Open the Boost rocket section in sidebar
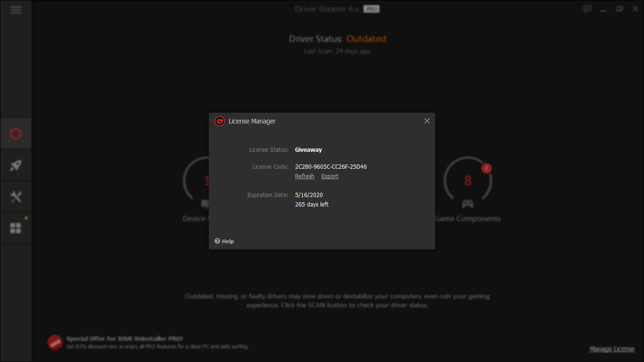Screen dimensions: 644x362 coord(16,165)
